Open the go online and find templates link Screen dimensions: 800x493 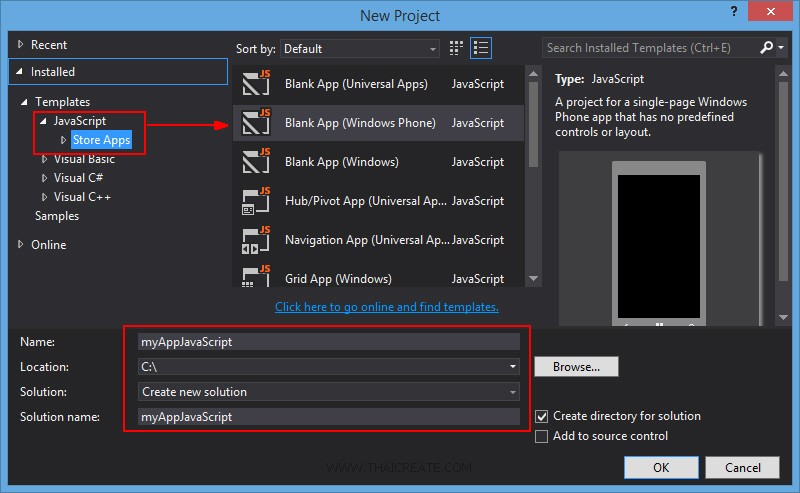coord(386,307)
